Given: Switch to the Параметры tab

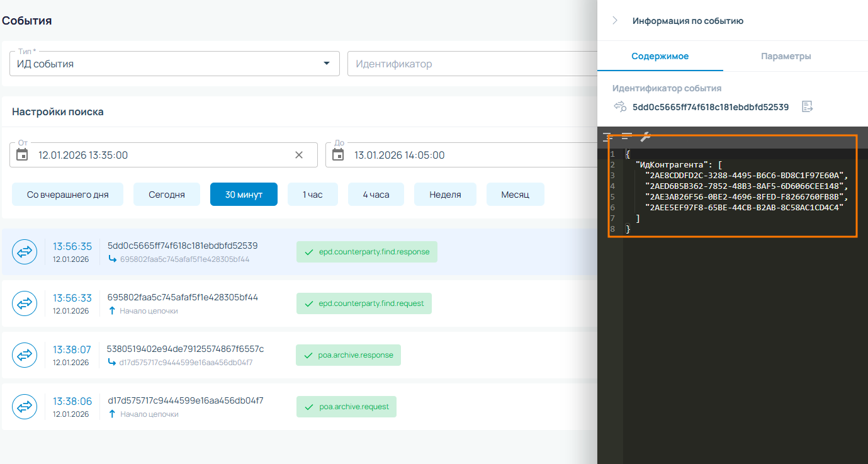Looking at the screenshot, I should [x=786, y=56].
